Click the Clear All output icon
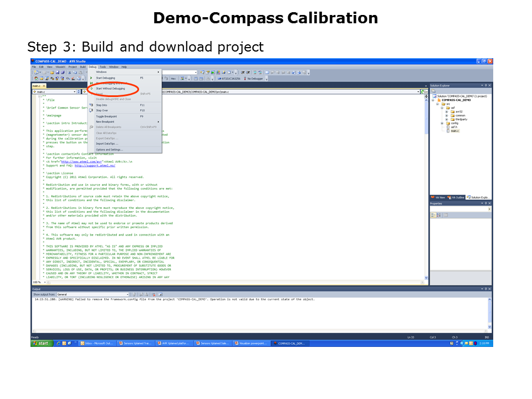 pyautogui.click(x=154, y=294)
